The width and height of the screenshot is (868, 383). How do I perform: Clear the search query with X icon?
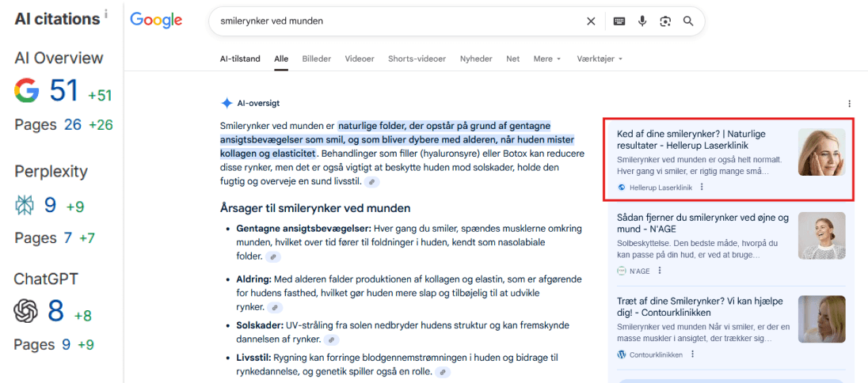coord(591,21)
